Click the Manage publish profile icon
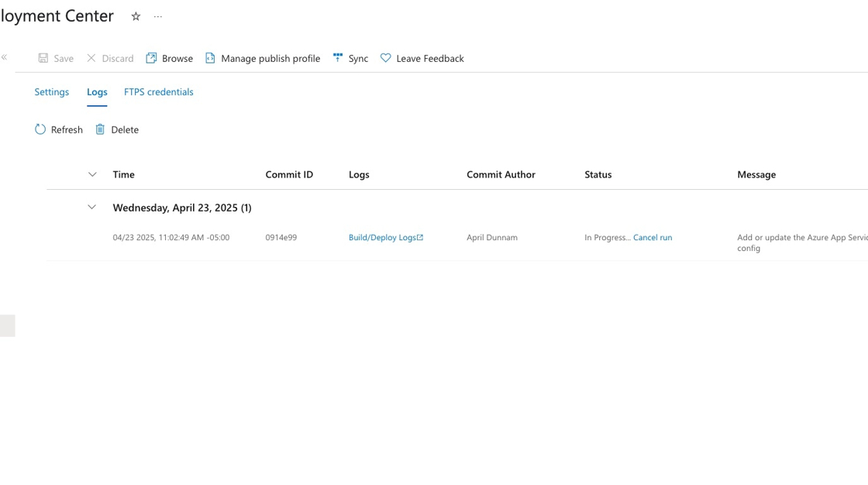The image size is (868, 485). tap(210, 57)
